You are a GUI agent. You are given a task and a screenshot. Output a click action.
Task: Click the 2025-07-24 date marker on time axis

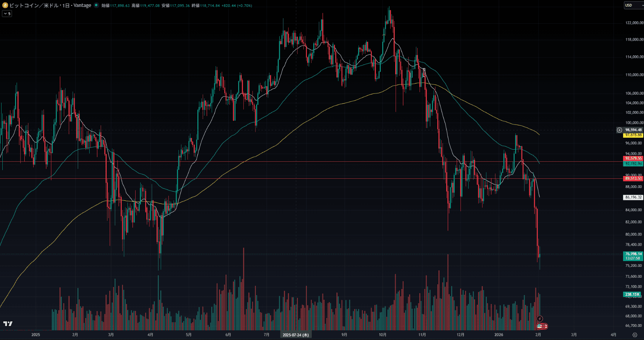pyautogui.click(x=296, y=335)
